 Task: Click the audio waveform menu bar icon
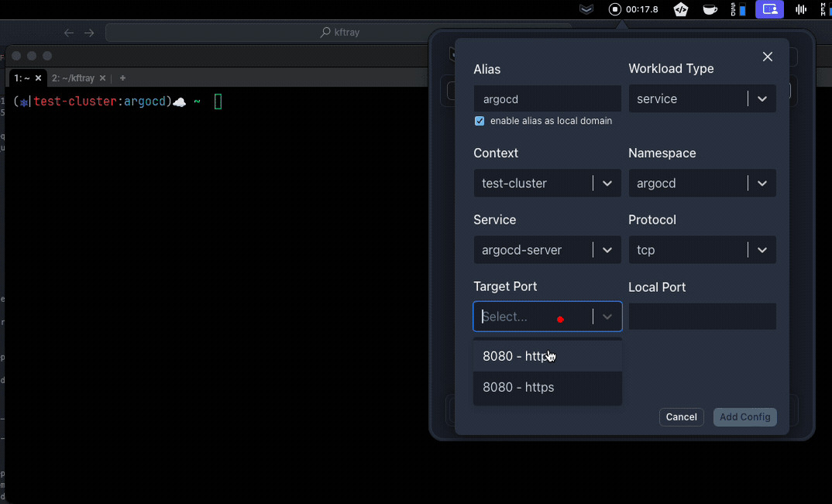click(801, 9)
